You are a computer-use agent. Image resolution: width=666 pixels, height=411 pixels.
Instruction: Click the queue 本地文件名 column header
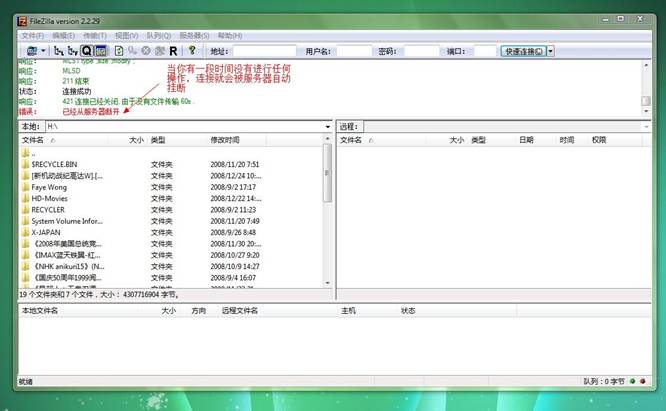click(x=40, y=310)
